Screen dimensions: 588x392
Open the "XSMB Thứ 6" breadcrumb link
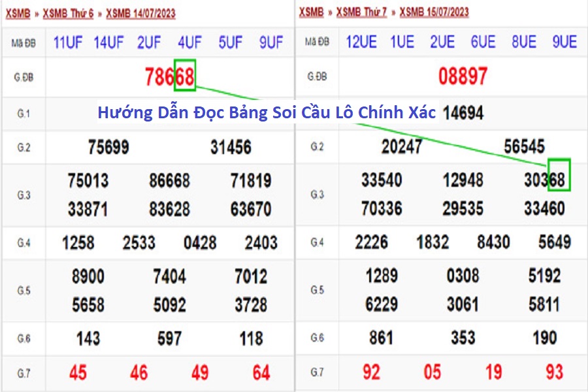click(68, 13)
